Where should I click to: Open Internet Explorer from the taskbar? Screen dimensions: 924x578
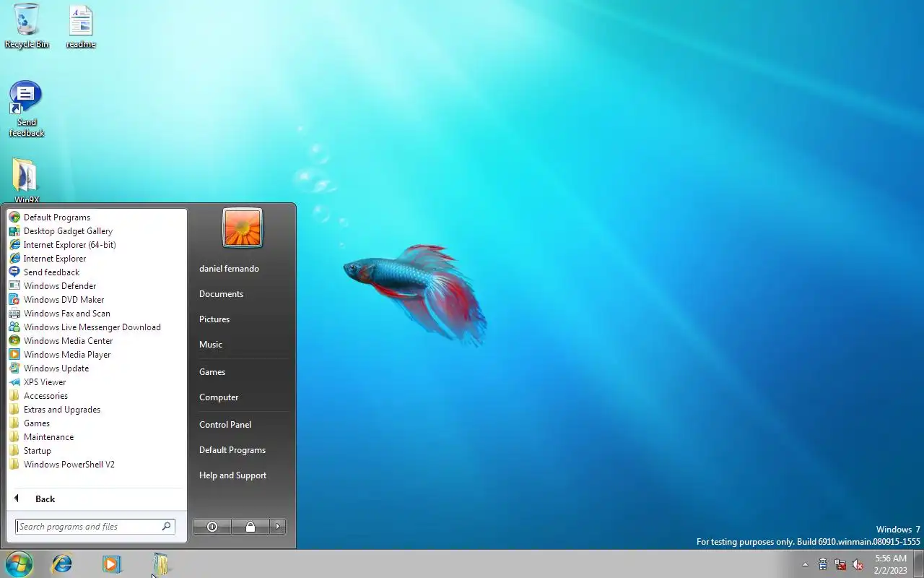tap(62, 564)
